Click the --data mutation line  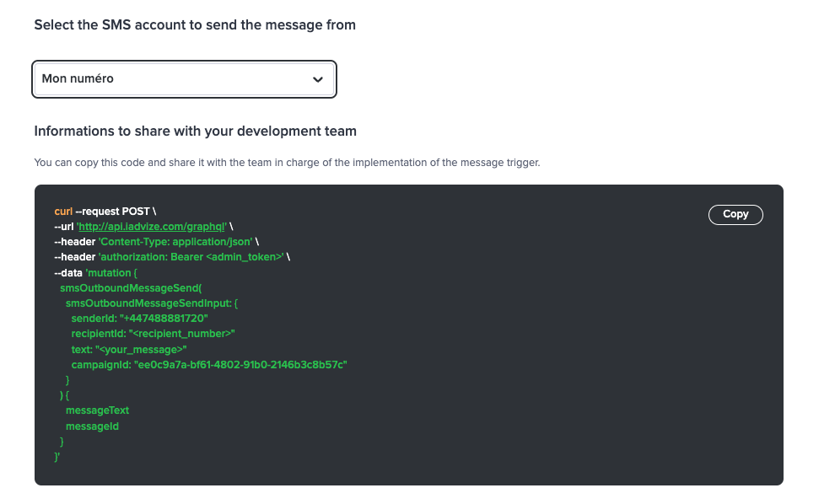coord(96,273)
